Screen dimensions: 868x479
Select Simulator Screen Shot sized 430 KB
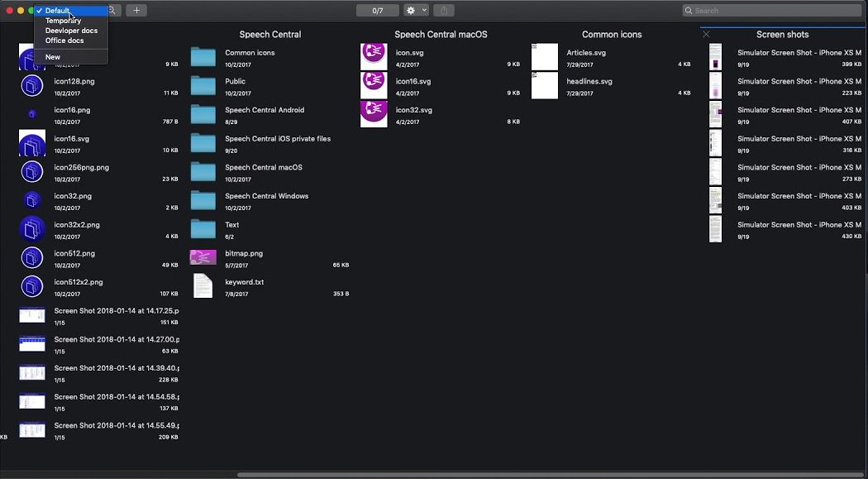785,230
